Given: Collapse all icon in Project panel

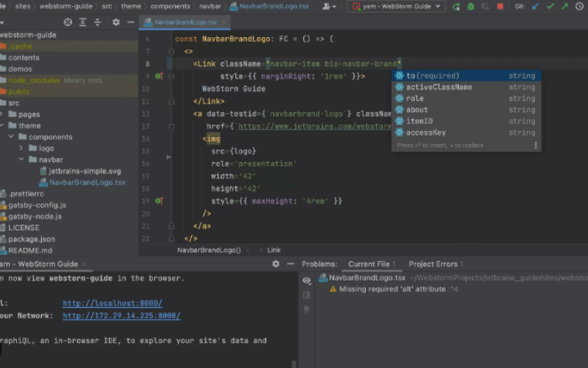Looking at the screenshot, I should click(97, 22).
